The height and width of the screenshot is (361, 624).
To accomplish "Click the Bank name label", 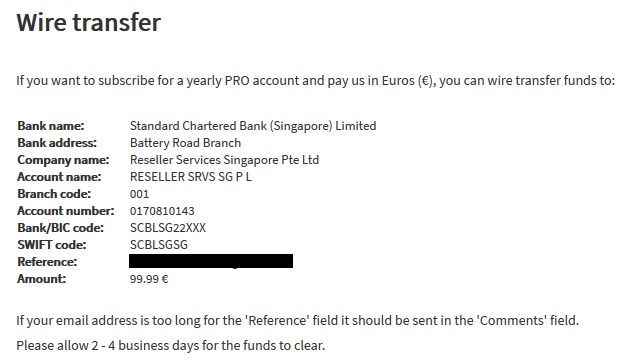I will pos(51,126).
